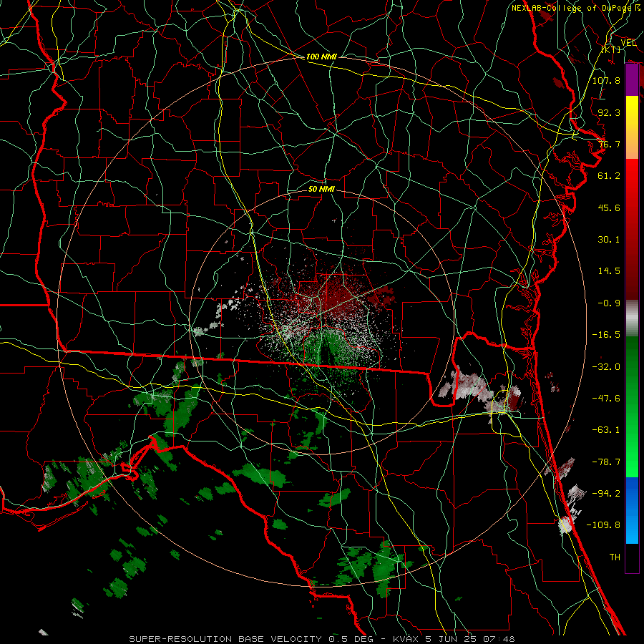Click the "100 NMI" range ring label
The image size is (644, 644).
tap(321, 57)
